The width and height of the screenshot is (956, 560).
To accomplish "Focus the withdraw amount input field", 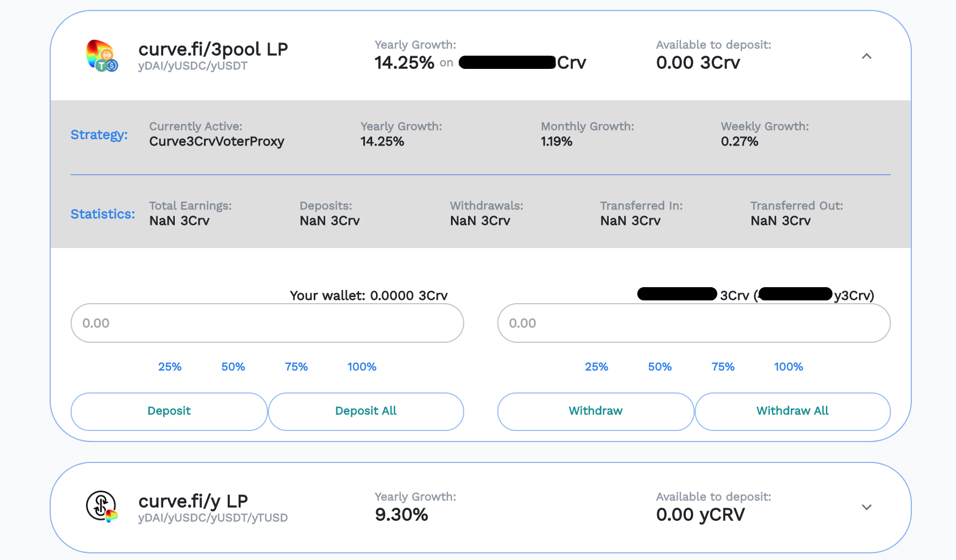I will click(694, 323).
